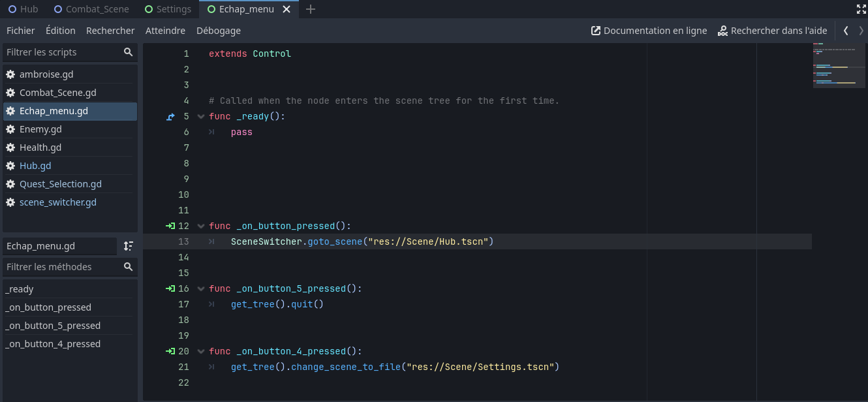Jump to _on_button_4_pressed in methods list
868x402 pixels.
(69, 344)
